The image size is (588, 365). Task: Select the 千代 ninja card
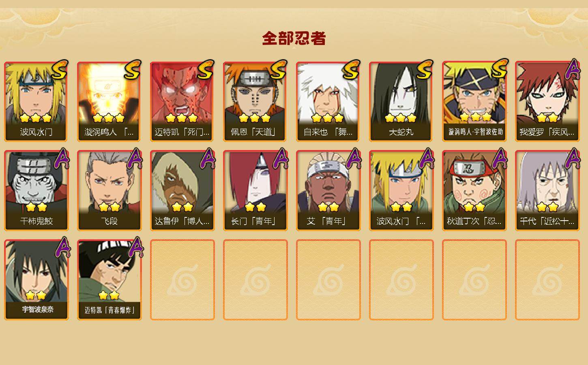(x=547, y=191)
